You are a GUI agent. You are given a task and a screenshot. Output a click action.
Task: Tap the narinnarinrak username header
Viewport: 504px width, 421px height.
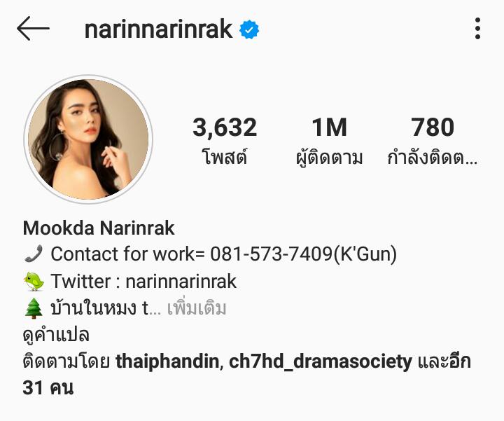tap(158, 29)
